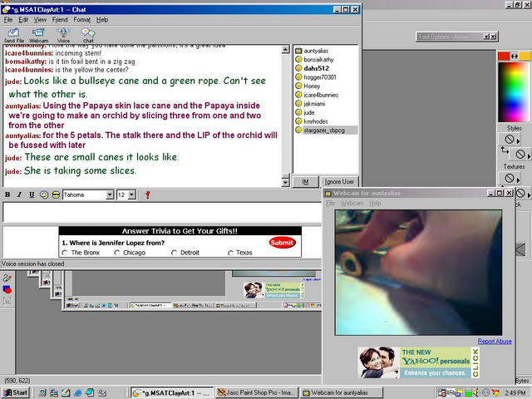Click the webcam icon next to auntyalias
The width and height of the screenshot is (532, 399).
point(298,51)
